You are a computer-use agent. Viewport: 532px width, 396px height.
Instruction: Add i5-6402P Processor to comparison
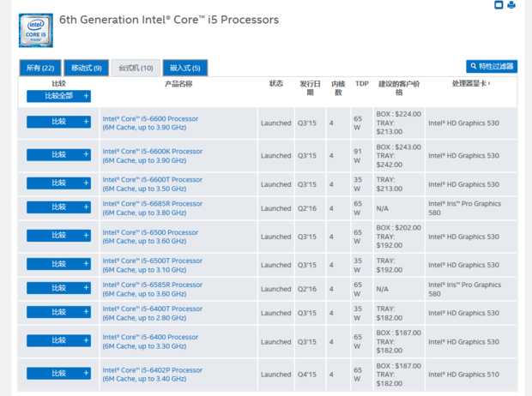click(x=58, y=373)
